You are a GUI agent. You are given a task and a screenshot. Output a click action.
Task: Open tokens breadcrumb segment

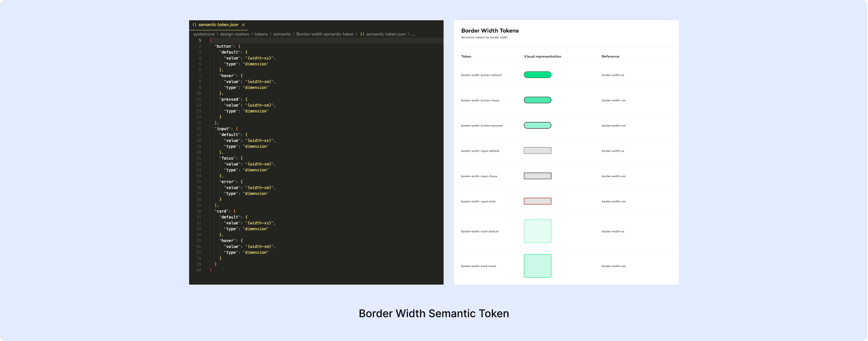coord(261,34)
